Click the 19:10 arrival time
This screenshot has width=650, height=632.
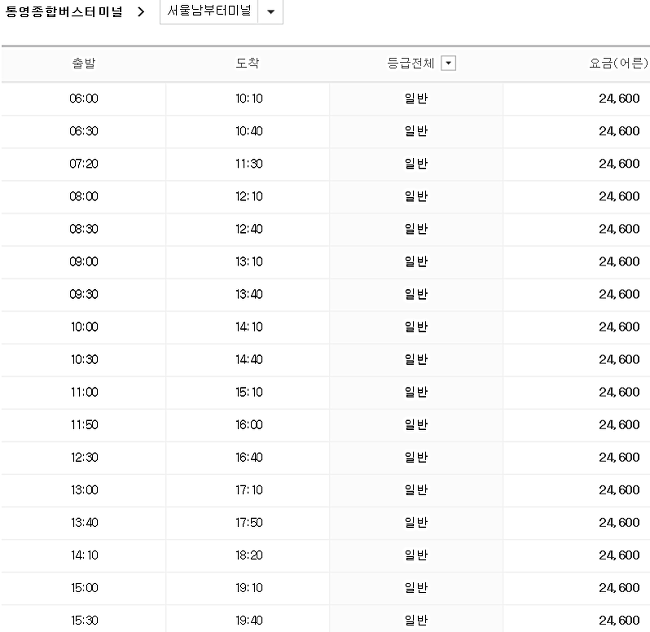point(249,588)
